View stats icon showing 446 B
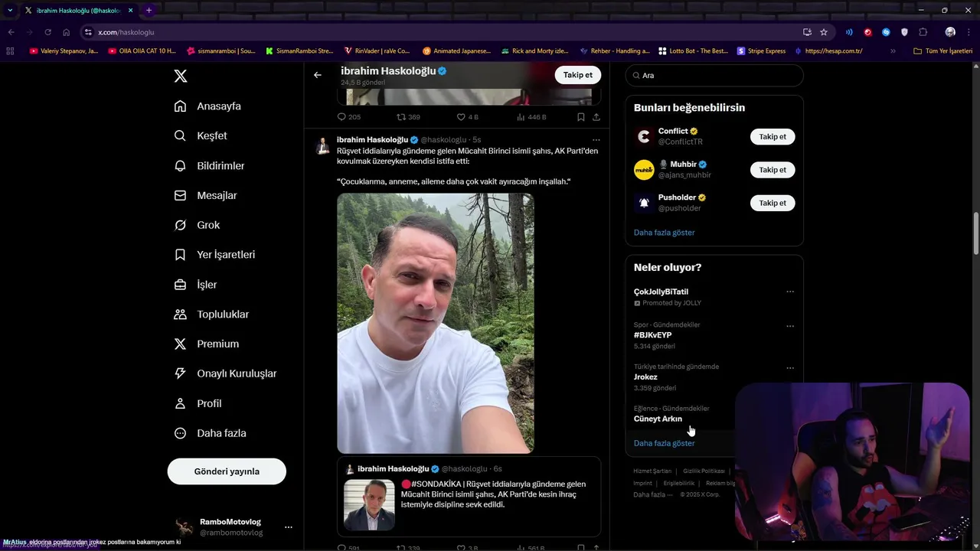 (x=521, y=117)
